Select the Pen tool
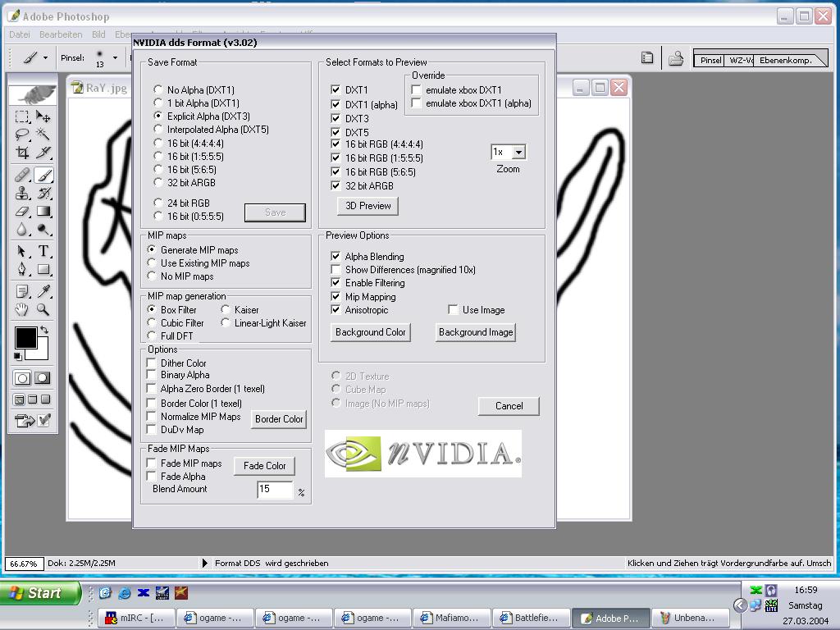This screenshot has height=630, width=840. [x=22, y=269]
